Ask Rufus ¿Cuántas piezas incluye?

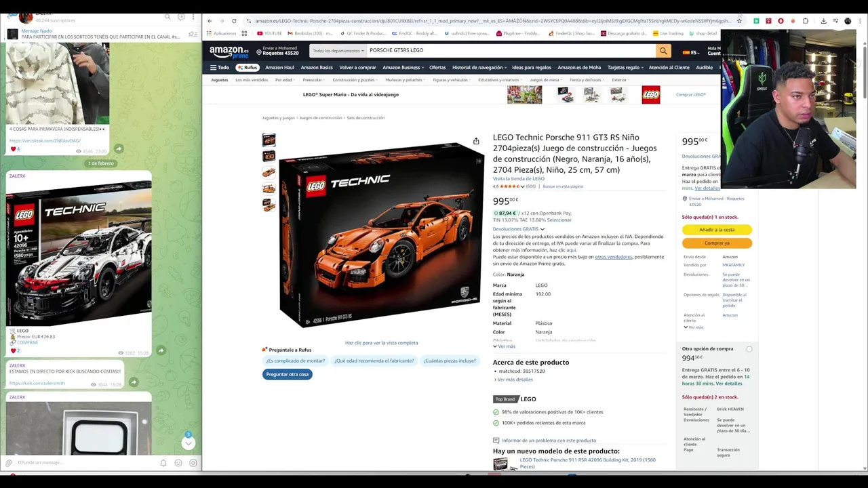[x=450, y=361]
